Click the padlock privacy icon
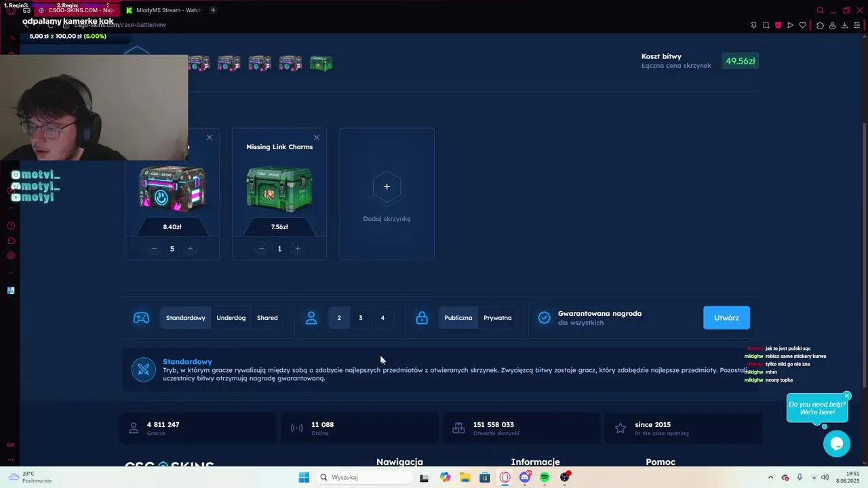 click(x=422, y=317)
